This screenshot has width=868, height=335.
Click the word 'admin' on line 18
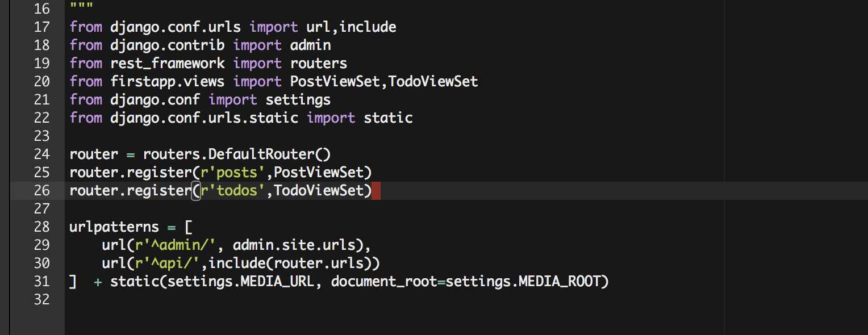(311, 45)
